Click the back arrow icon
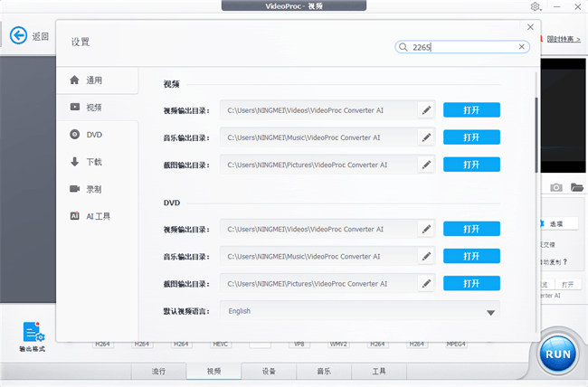The width and height of the screenshot is (588, 387). (x=18, y=36)
